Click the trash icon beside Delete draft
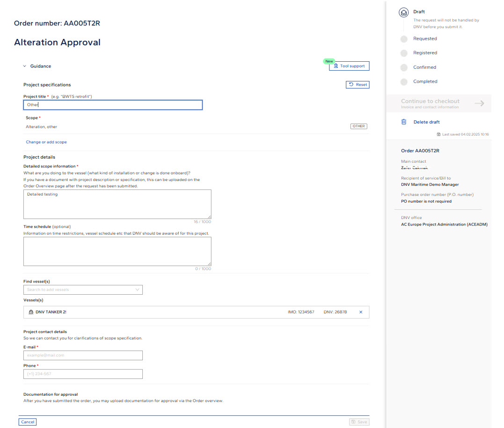This screenshot has width=504, height=428. [403, 122]
